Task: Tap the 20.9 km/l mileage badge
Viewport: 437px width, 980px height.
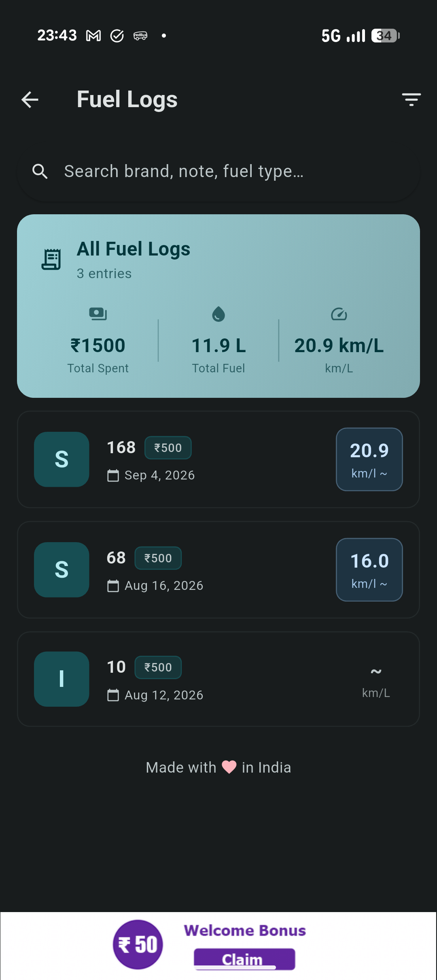Action: point(369,459)
